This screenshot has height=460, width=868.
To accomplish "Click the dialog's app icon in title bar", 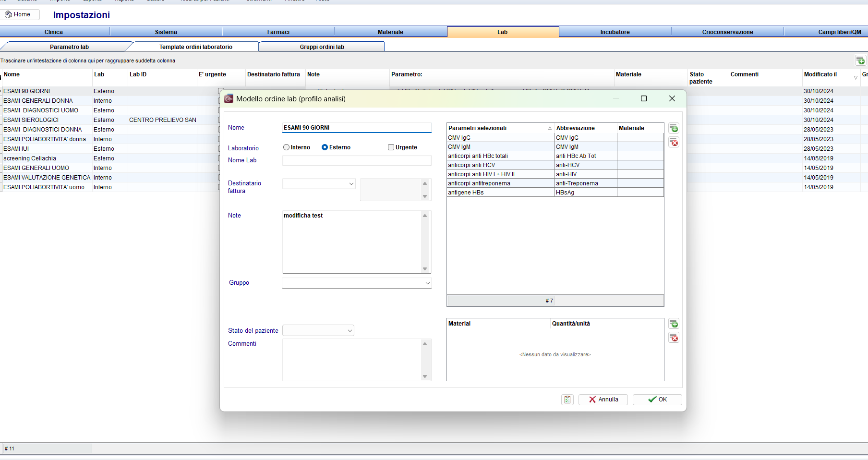I will click(229, 98).
